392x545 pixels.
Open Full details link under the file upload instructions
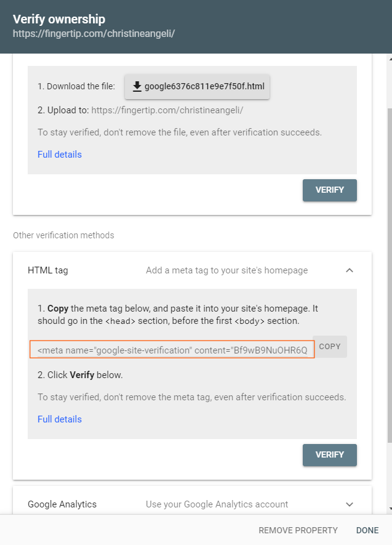click(60, 155)
